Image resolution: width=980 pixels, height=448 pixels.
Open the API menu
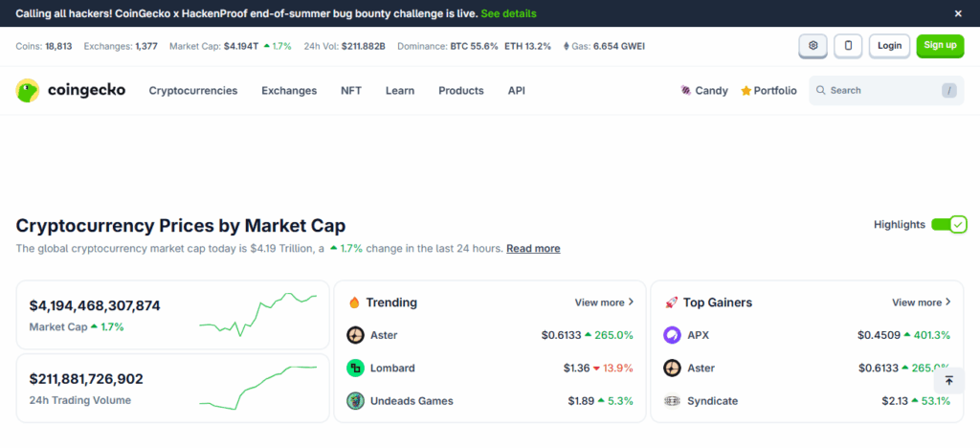coord(516,91)
